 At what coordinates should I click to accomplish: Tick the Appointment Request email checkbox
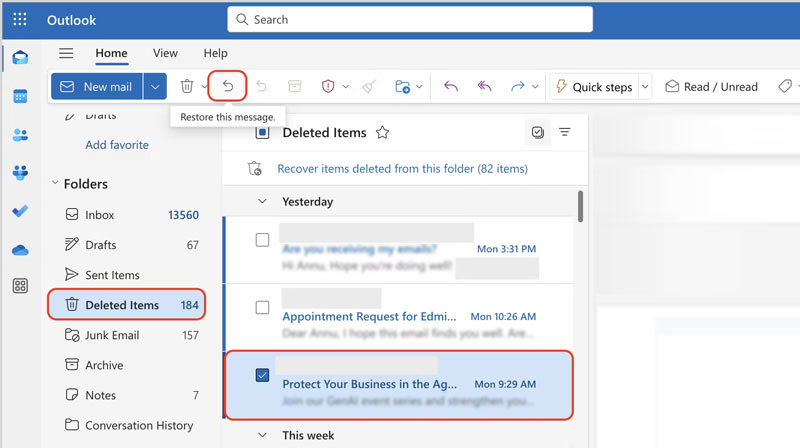[x=262, y=308]
